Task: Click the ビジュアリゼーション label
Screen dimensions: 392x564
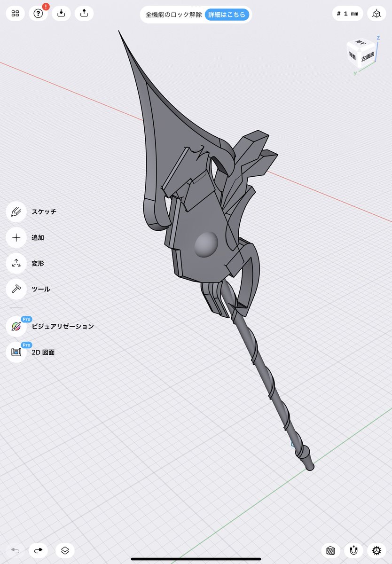Action: click(63, 326)
